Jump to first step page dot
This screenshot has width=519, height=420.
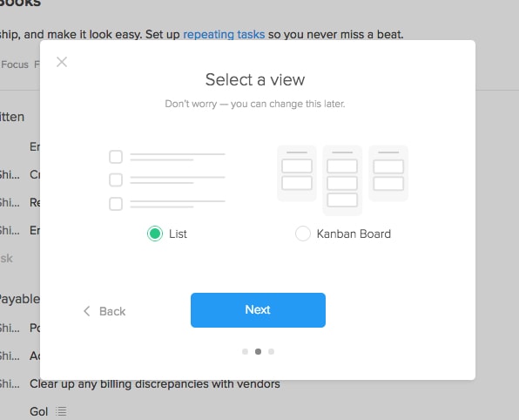tap(245, 351)
